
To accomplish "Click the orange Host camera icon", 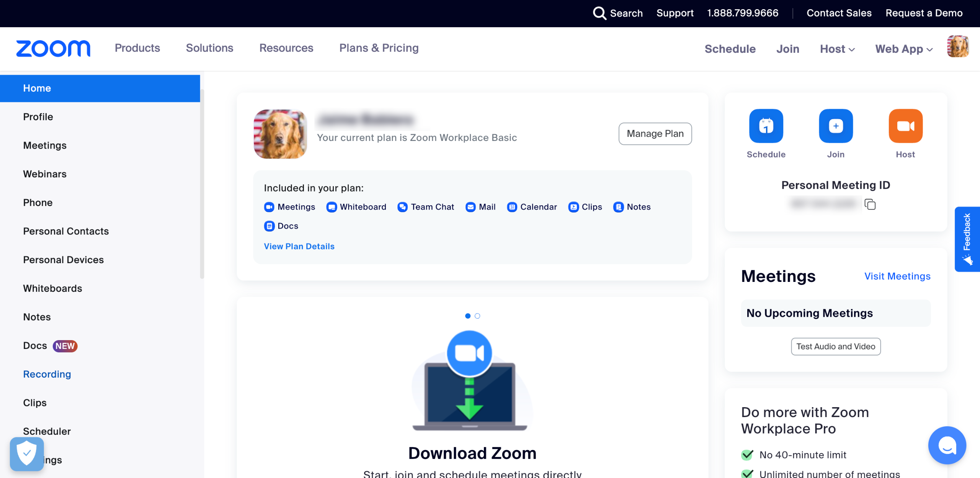I will pyautogui.click(x=905, y=126).
